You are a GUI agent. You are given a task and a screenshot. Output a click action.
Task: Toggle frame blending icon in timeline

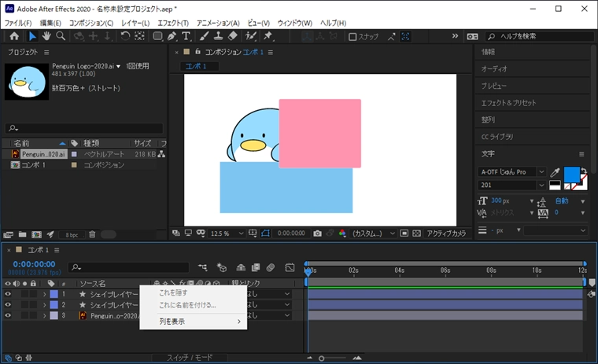tap(256, 267)
